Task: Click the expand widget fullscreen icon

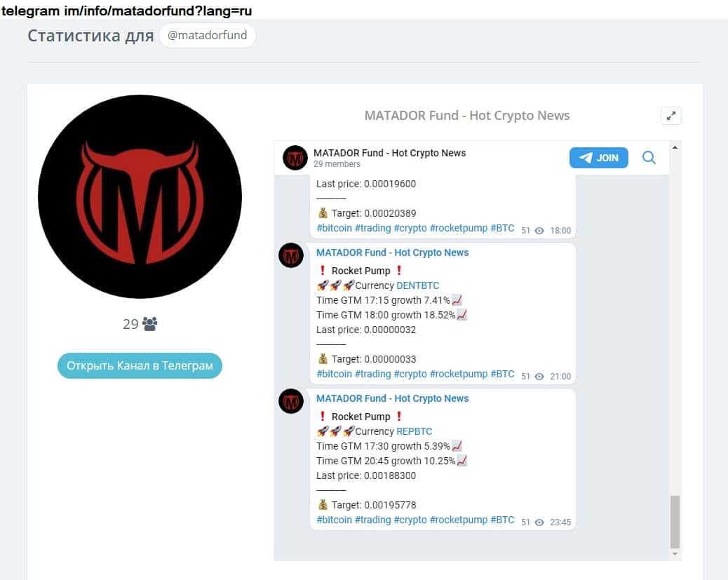Action: point(671,116)
